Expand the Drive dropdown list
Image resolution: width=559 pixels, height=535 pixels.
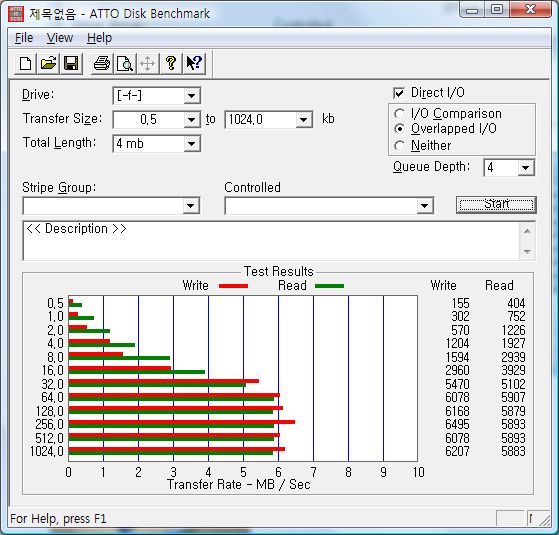(x=192, y=96)
